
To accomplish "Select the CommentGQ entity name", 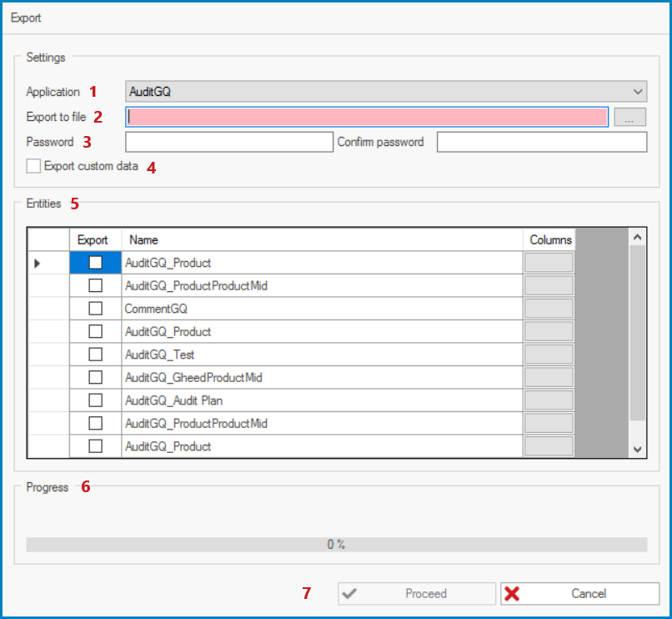I will (156, 309).
